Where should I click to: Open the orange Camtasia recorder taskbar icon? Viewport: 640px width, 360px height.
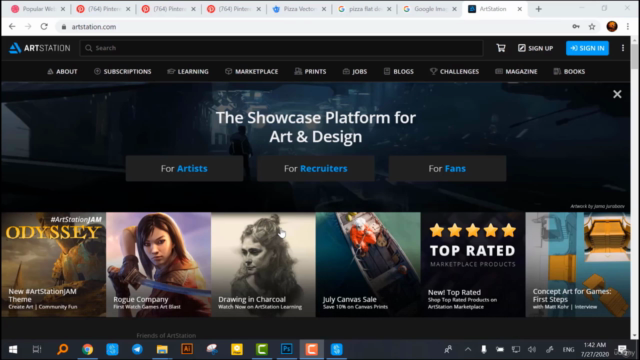click(311, 349)
